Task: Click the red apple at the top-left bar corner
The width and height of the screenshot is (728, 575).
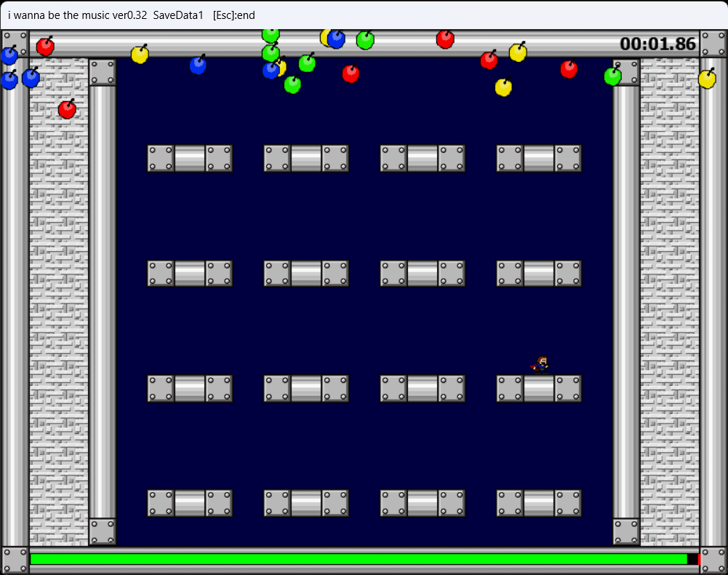Action: 46,46
